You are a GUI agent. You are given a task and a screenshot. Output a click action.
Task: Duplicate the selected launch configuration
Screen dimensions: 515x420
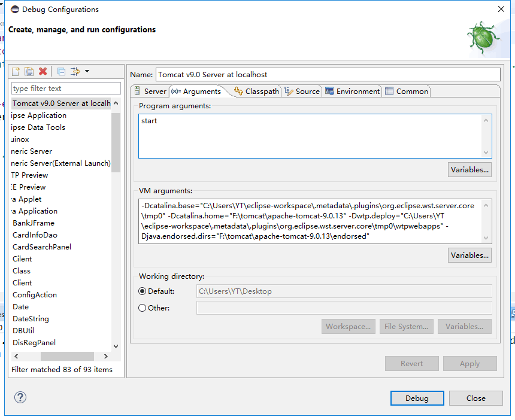click(x=29, y=71)
